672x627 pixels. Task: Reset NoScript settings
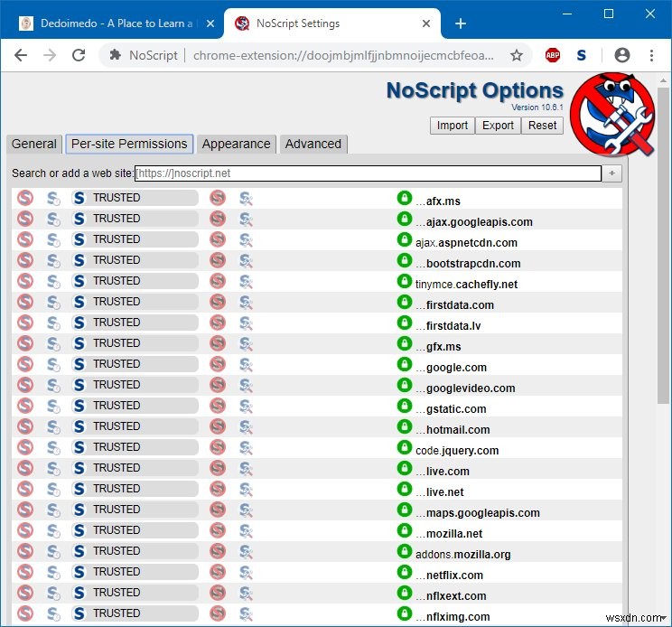pos(542,126)
